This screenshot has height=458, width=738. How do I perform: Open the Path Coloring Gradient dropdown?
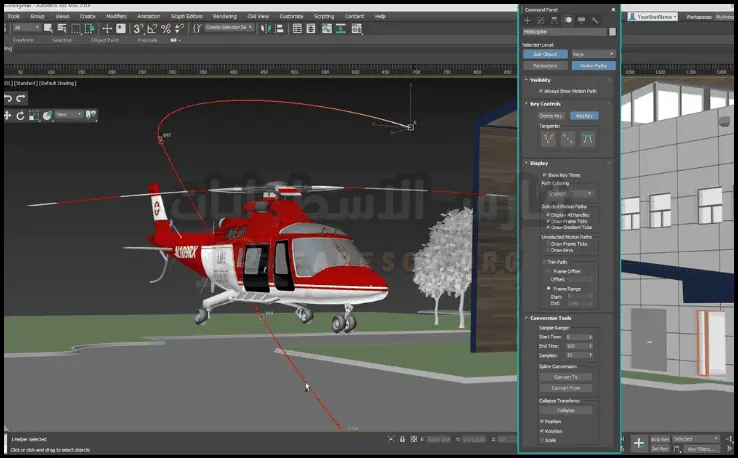click(x=569, y=193)
